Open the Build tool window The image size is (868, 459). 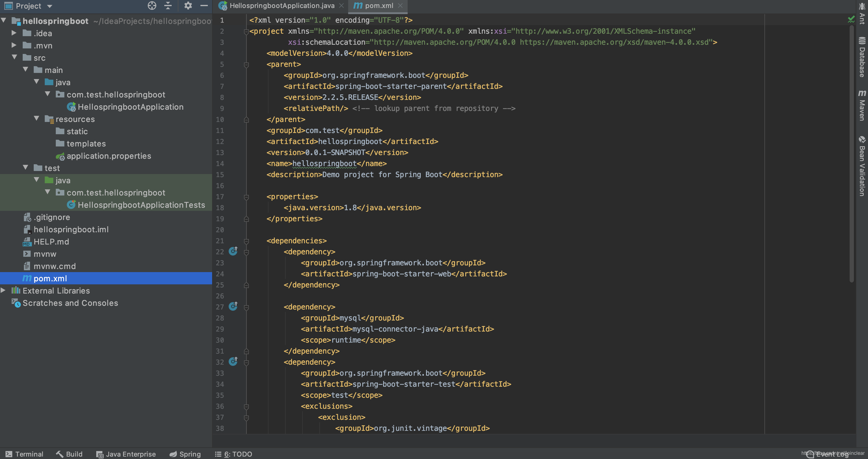click(x=69, y=454)
